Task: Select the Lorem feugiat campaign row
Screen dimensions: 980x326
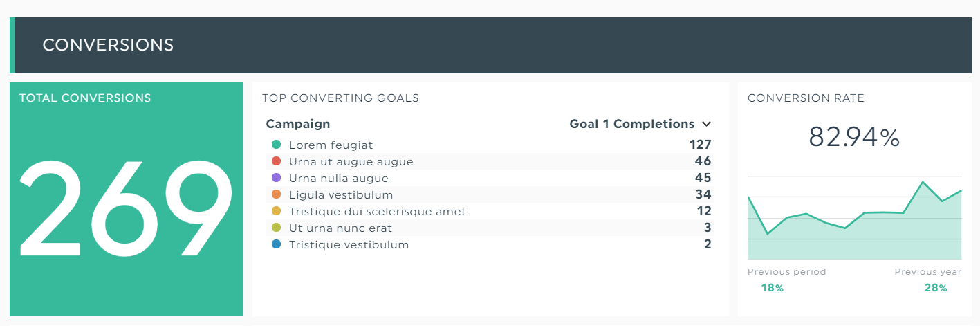Action: 489,145
